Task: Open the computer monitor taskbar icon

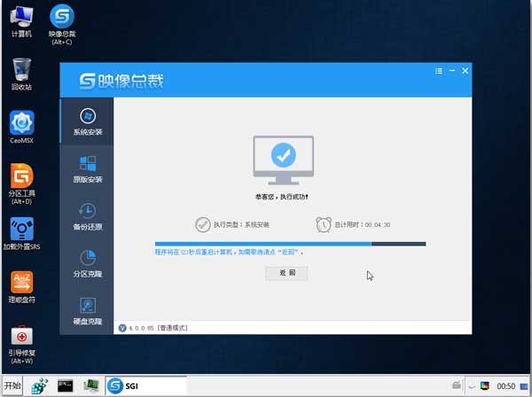Action: tap(91, 385)
